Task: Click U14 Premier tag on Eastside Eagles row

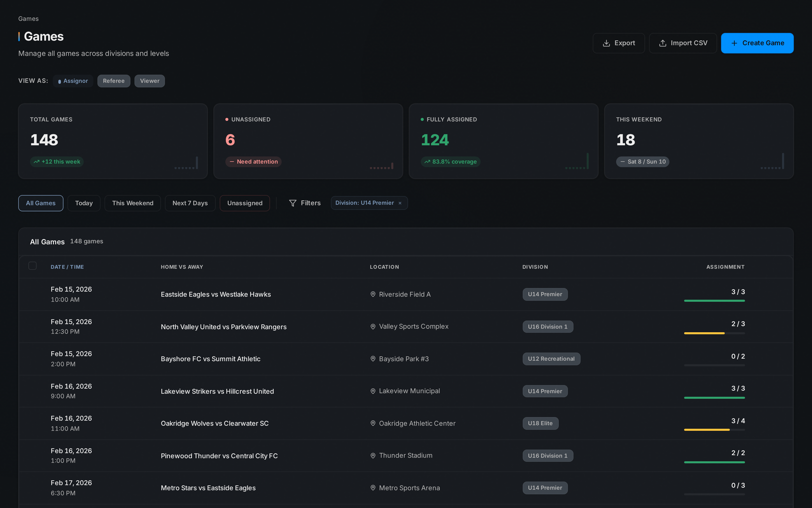Action: 545,294
